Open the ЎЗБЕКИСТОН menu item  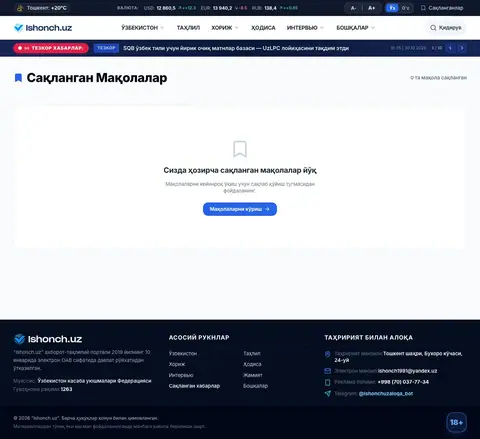(x=140, y=28)
